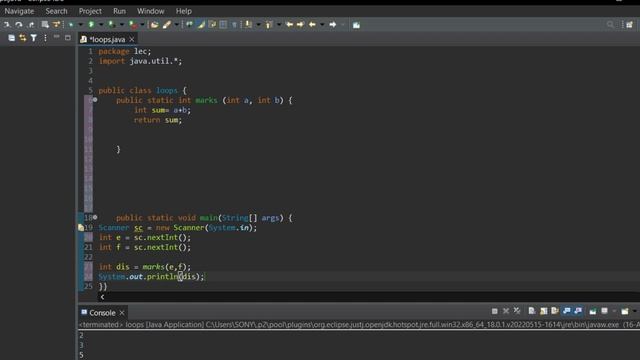This screenshot has width=640, height=360.
Task: Close the loops.java editor tab
Action: [132, 39]
